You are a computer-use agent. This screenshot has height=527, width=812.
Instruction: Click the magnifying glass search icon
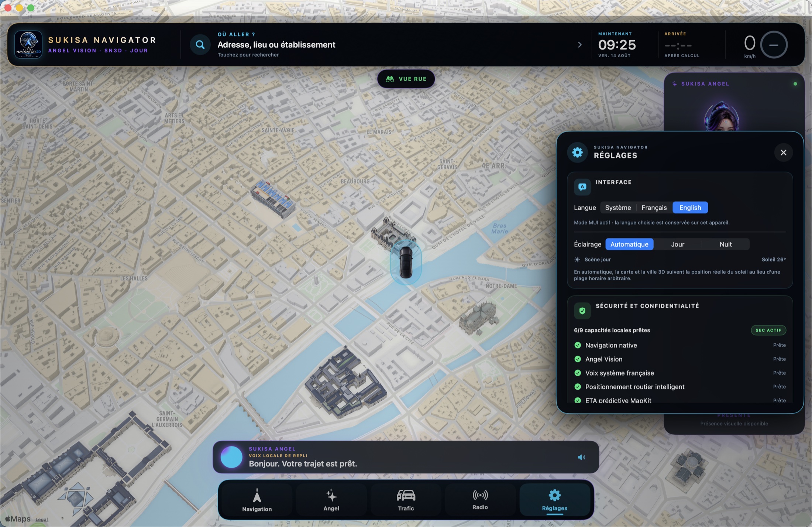[200, 45]
